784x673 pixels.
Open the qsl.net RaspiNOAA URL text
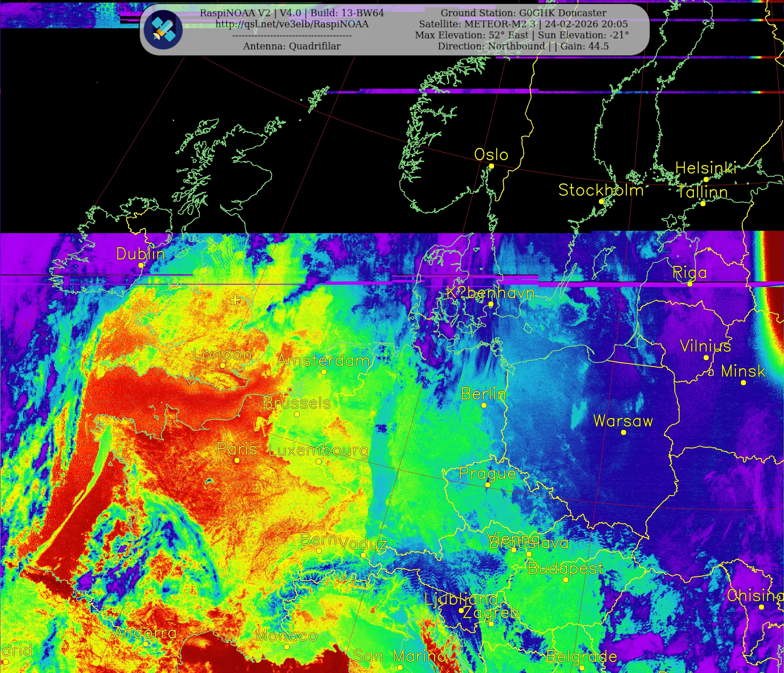coord(292,24)
